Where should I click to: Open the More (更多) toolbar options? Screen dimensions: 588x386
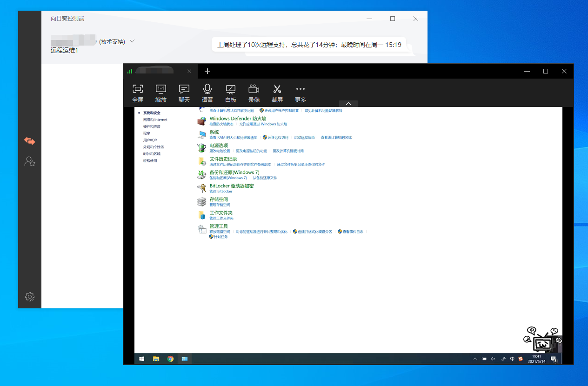301,93
